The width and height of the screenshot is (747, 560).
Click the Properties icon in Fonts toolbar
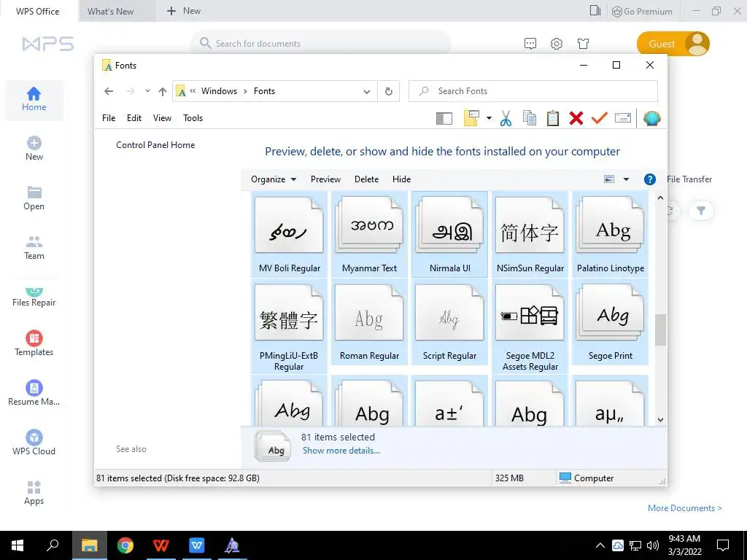(623, 118)
